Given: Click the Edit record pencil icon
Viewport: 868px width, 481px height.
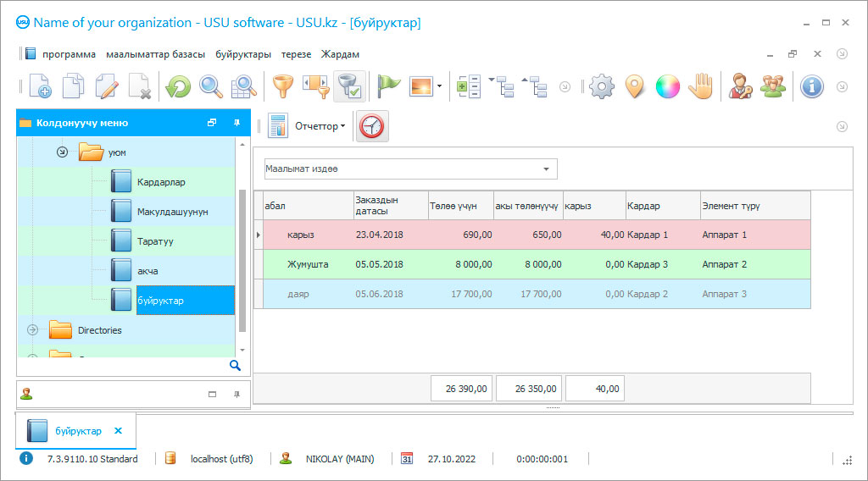Looking at the screenshot, I should pyautogui.click(x=106, y=86).
